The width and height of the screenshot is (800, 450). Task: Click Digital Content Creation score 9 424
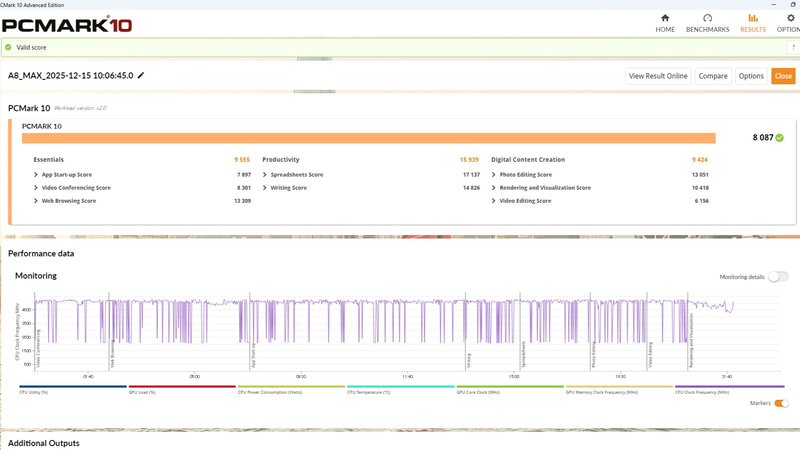point(700,160)
